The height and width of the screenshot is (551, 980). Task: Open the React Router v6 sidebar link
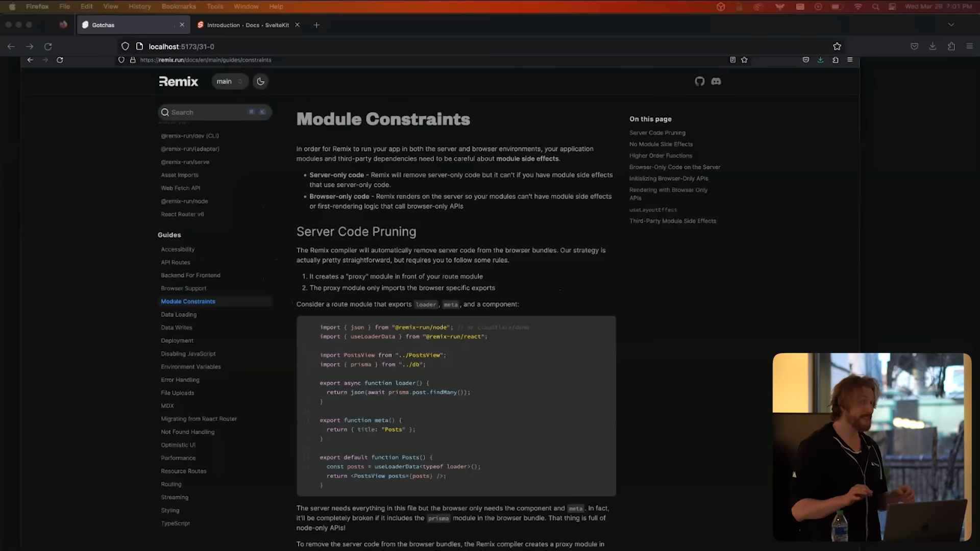click(x=182, y=214)
